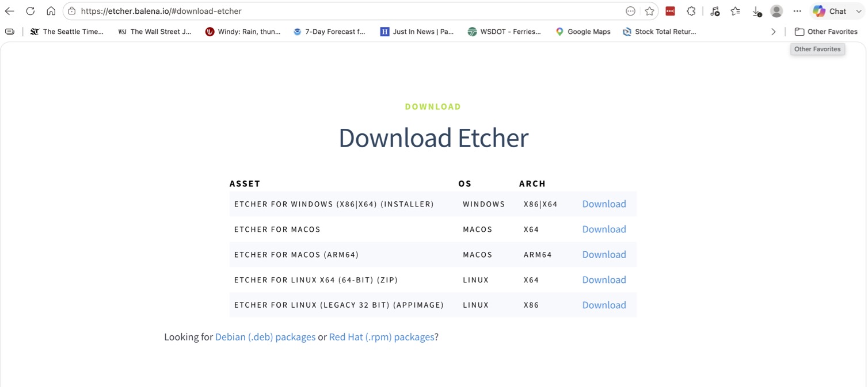View site info via the lock icon

(x=72, y=11)
